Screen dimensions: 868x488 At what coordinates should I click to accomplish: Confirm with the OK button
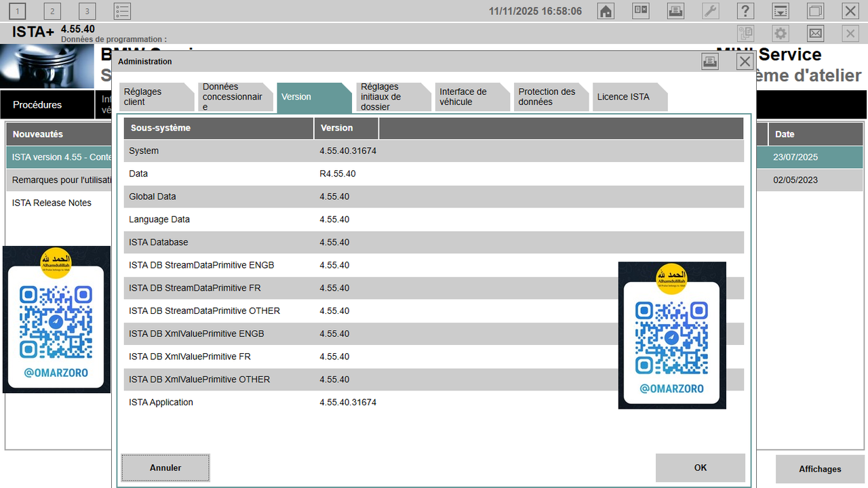coord(701,468)
